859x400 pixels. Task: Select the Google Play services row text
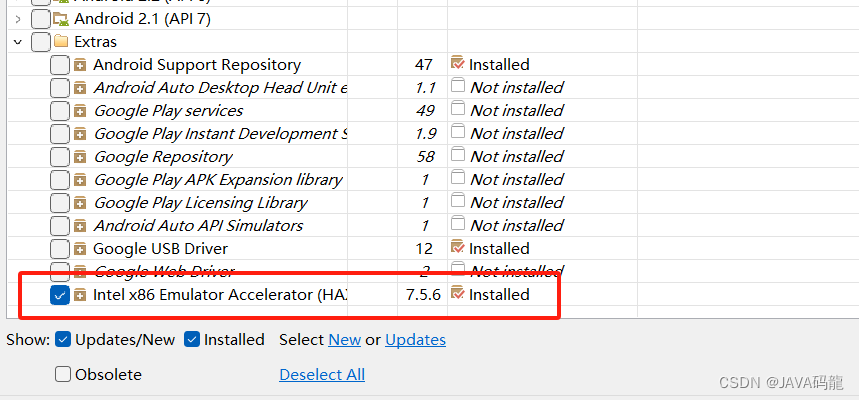[168, 111]
